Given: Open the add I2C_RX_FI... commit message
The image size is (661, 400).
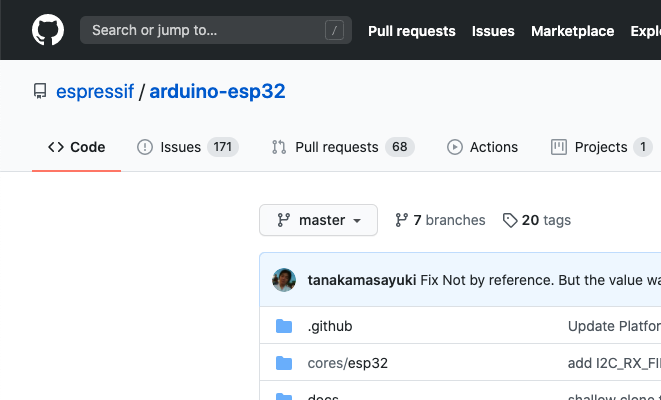Looking at the screenshot, I should click(614, 363).
